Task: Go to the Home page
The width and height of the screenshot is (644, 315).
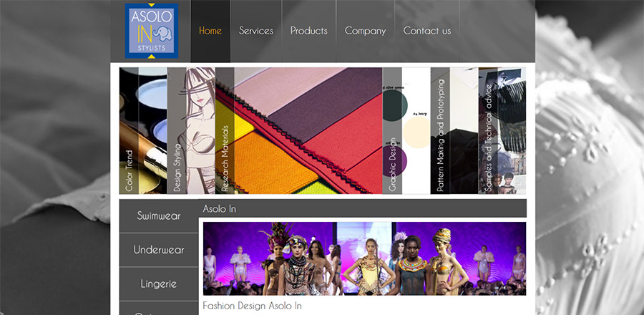Action: 210,31
